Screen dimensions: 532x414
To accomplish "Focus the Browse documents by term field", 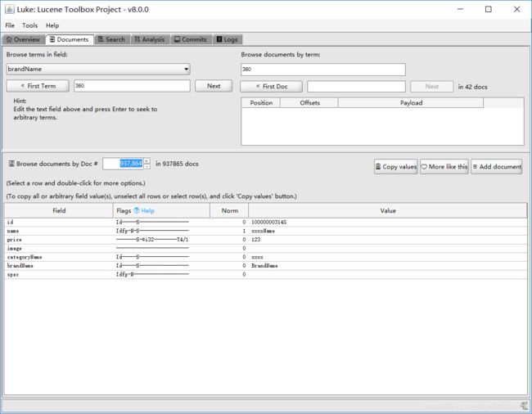I will click(323, 70).
